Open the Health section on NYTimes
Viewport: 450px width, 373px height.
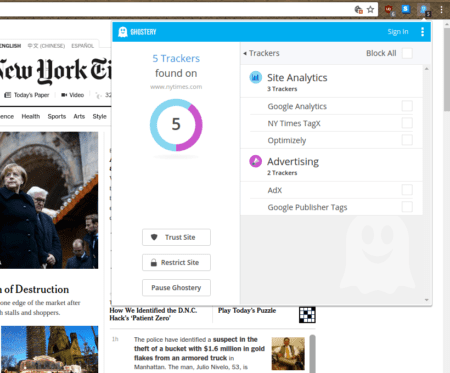pyautogui.click(x=31, y=116)
